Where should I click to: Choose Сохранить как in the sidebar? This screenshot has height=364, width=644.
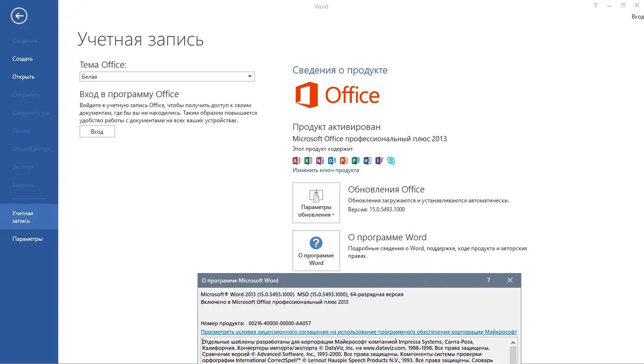coord(31,113)
